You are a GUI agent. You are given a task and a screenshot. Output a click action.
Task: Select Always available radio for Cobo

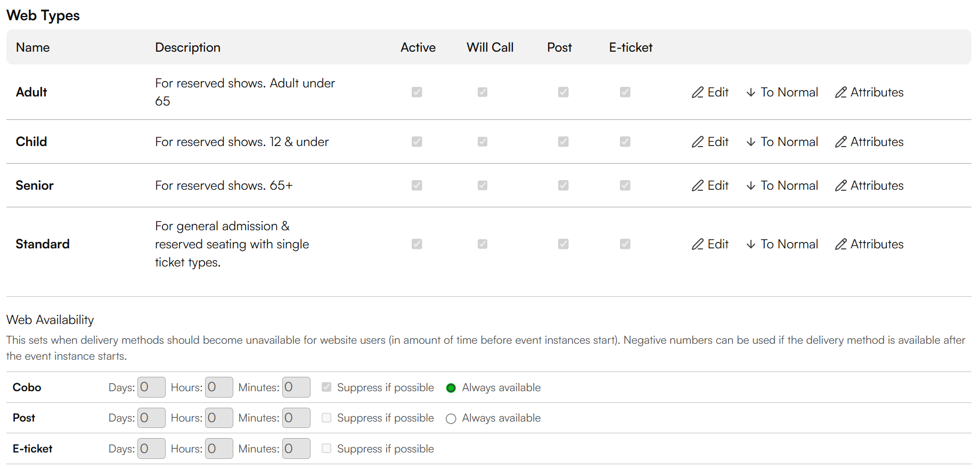pyautogui.click(x=451, y=388)
